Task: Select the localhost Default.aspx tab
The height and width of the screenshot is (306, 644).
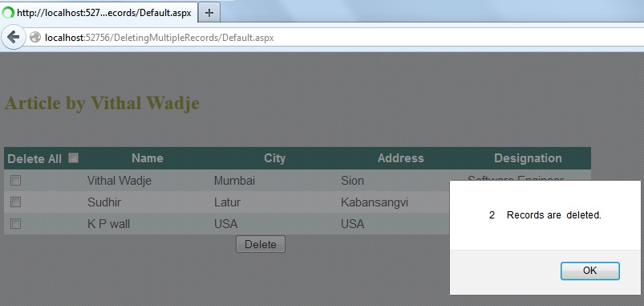Action: point(99,12)
